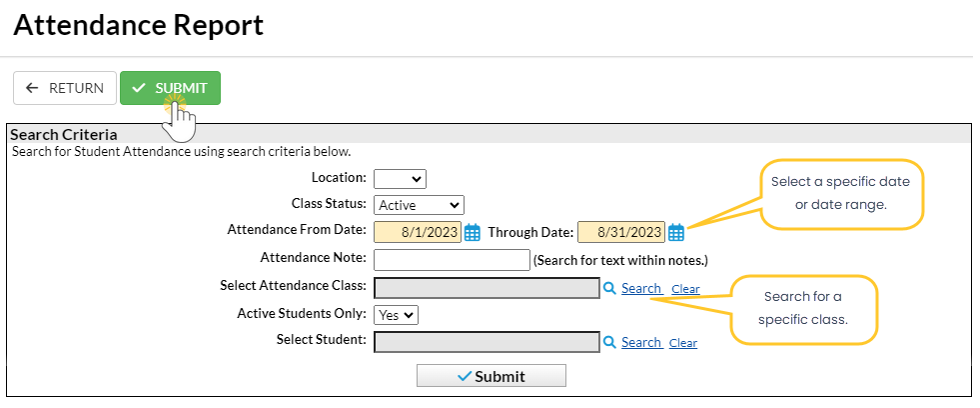Click the magnifier icon beside Select Attendance Class
Image resolution: width=980 pixels, height=408 pixels.
click(x=609, y=288)
